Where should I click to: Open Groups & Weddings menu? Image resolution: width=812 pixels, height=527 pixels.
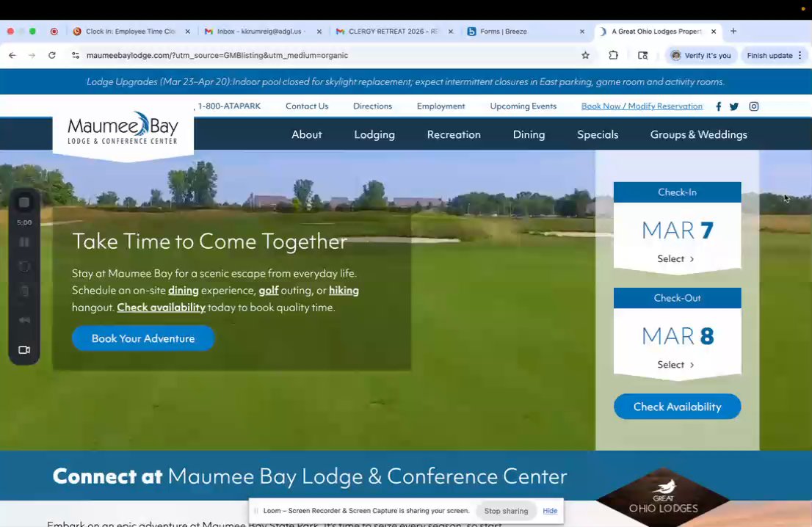click(699, 134)
